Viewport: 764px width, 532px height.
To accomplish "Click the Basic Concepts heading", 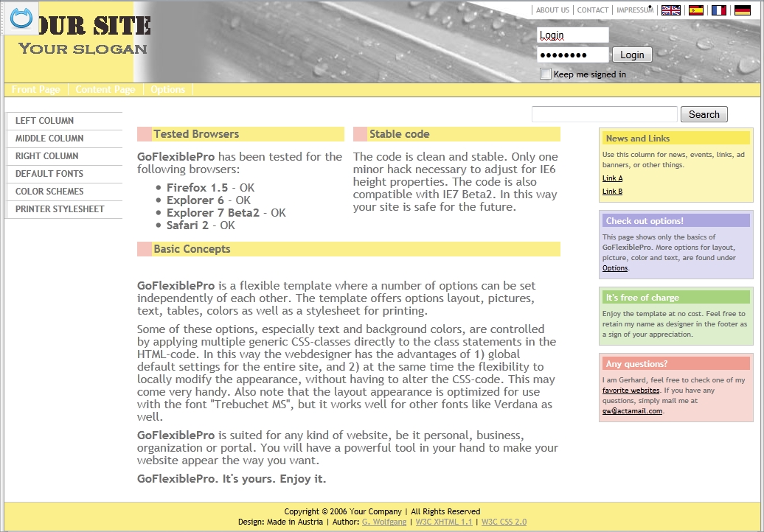I will (x=192, y=249).
